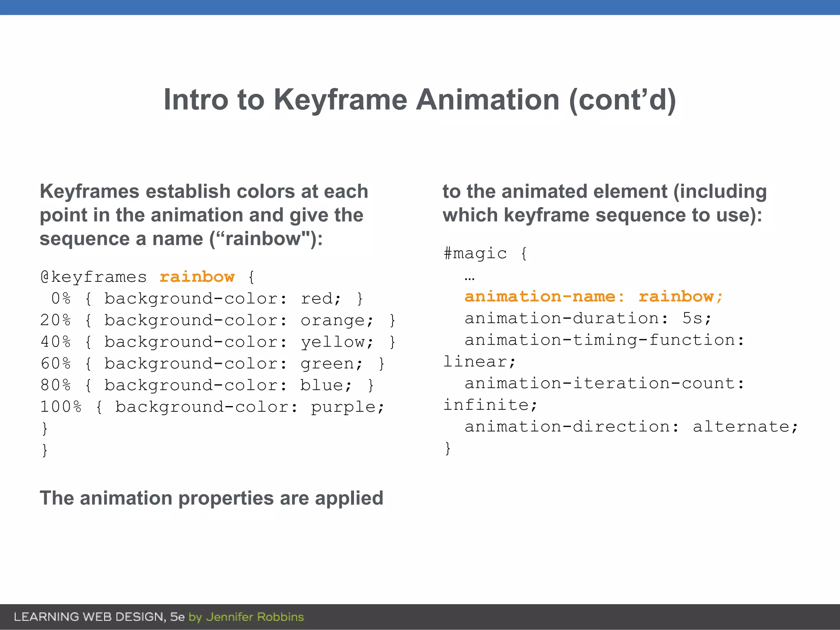Click the 'animation-direction: alternate;' line
Viewport: 840px width, 630px height.
click(631, 427)
